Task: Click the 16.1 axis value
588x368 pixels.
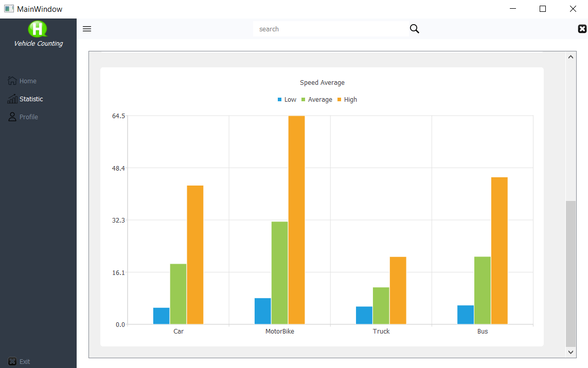Action: point(118,272)
